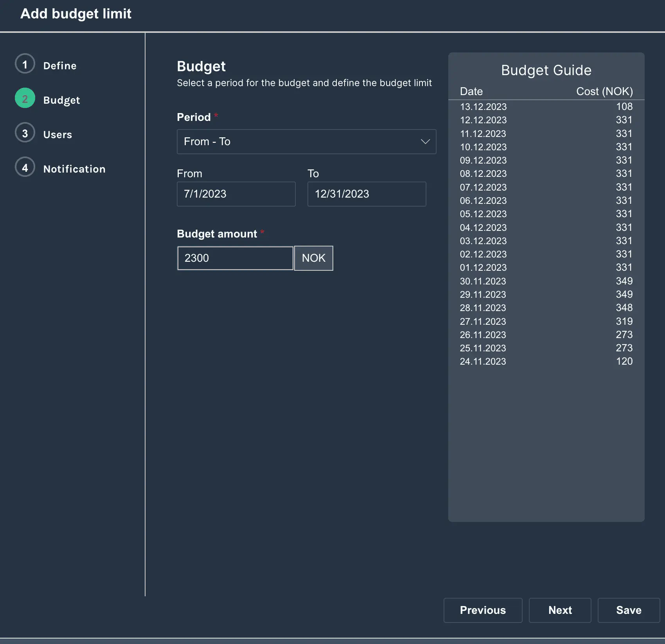The height and width of the screenshot is (644, 665).
Task: Select the Budget step label
Action: (61, 100)
